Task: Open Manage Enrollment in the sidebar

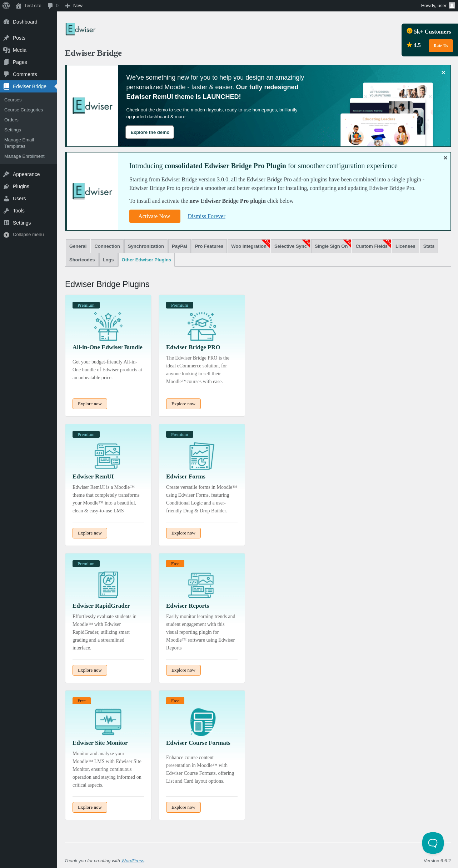Action: 29,156
